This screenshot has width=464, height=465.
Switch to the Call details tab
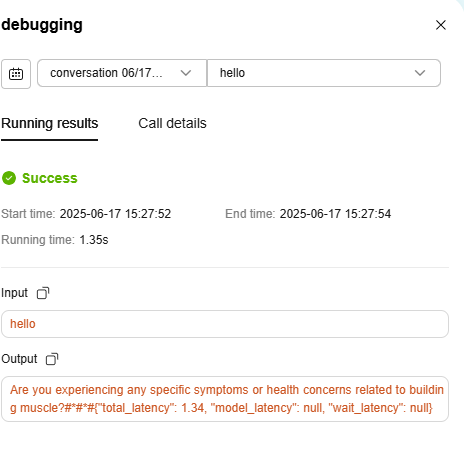tap(172, 123)
